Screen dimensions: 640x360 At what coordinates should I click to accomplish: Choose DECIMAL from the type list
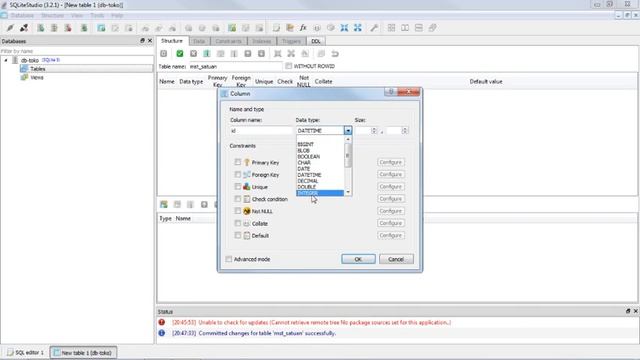(x=320, y=181)
